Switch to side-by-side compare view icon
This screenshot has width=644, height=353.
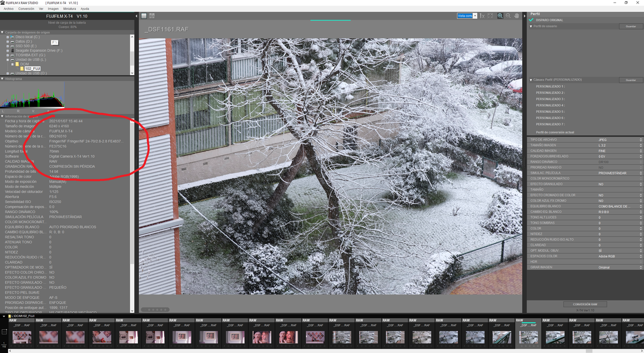click(152, 16)
